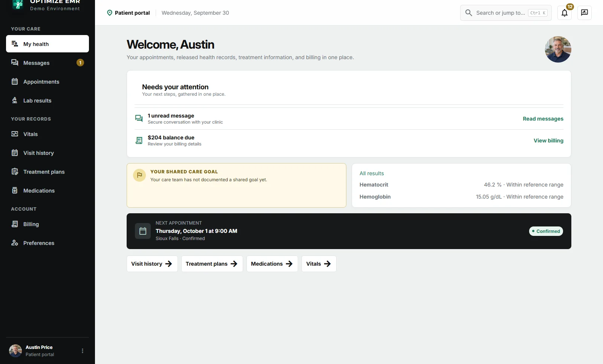The height and width of the screenshot is (364, 603).
Task: Click the "$204 balance due" text
Action: click(171, 138)
